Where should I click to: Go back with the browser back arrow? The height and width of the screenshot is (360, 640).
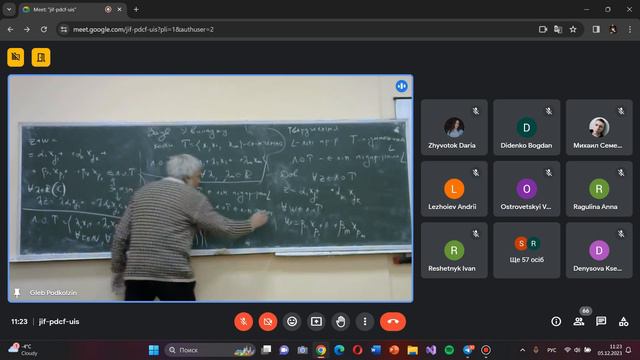coord(11,29)
